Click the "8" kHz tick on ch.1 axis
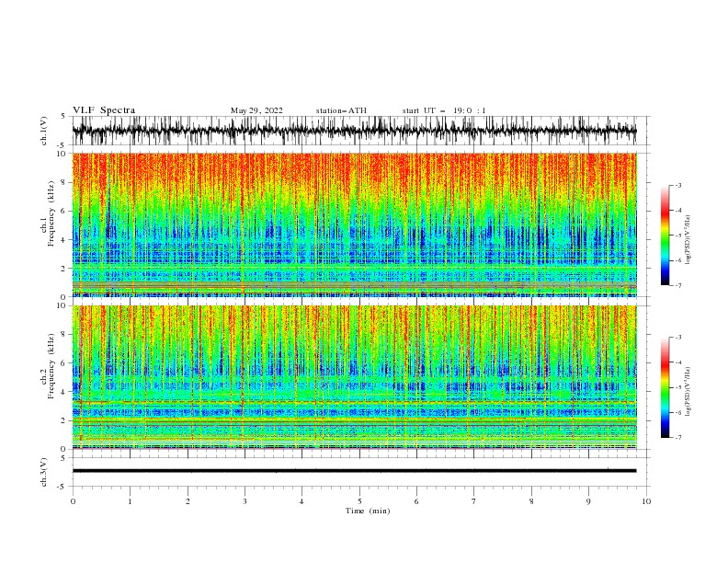The height and width of the screenshot is (563, 728). click(x=64, y=182)
